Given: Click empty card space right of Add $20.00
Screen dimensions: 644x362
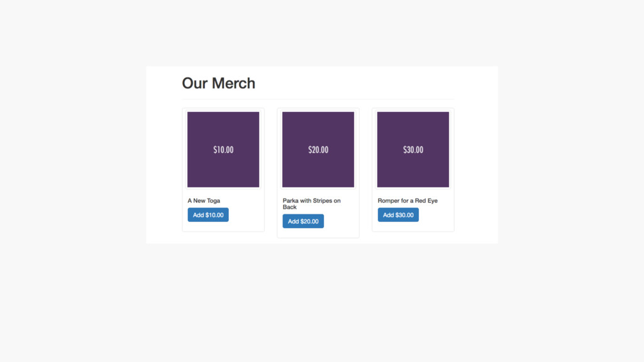Looking at the screenshot, I should 341,221.
